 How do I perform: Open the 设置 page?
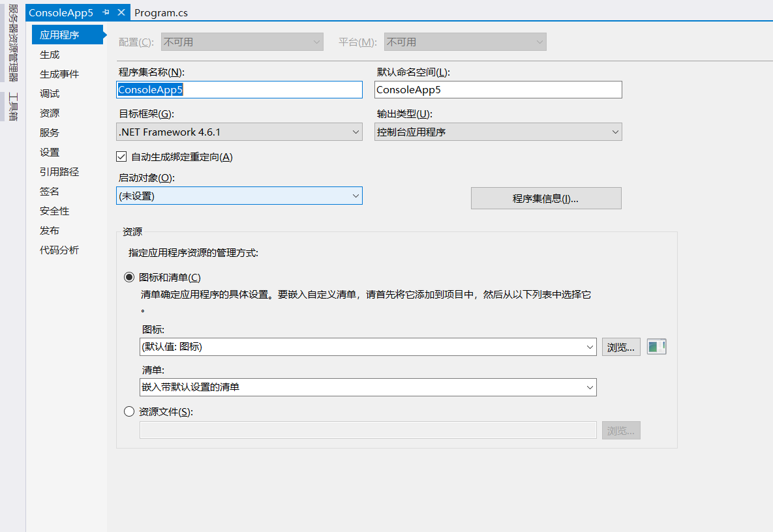[x=50, y=153]
